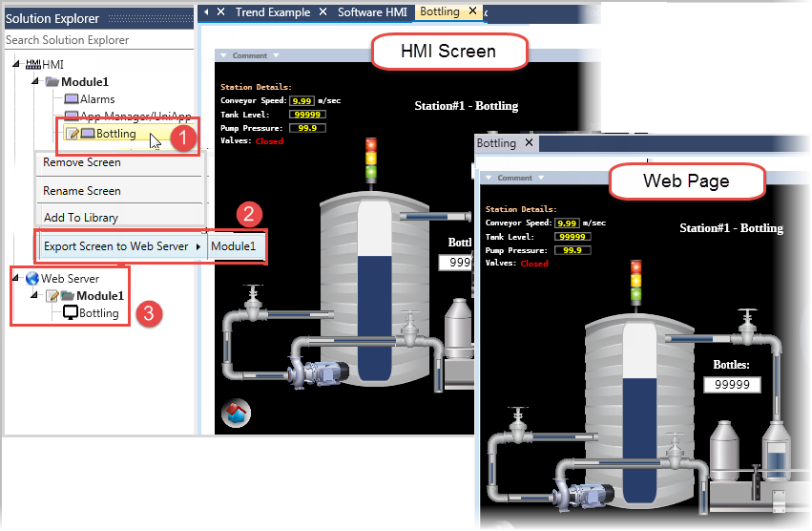812x531 pixels.
Task: Click the Web Server globe icon
Action: pyautogui.click(x=32, y=279)
